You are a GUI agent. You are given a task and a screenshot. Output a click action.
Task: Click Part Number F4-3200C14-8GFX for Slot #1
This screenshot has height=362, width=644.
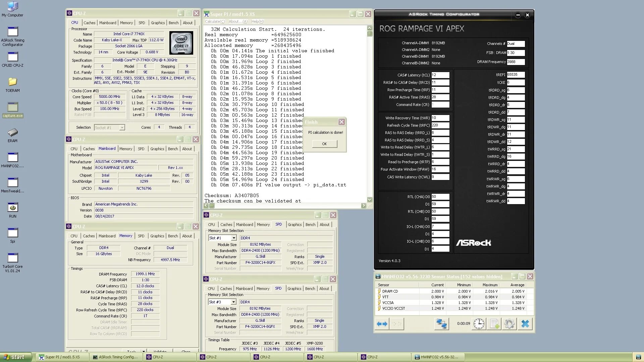pos(260,263)
